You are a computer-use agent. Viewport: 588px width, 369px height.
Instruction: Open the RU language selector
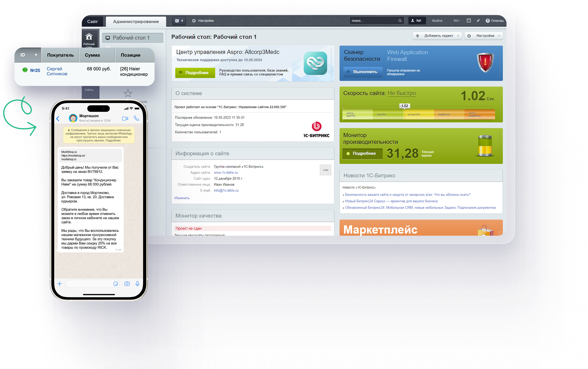pyautogui.click(x=457, y=21)
